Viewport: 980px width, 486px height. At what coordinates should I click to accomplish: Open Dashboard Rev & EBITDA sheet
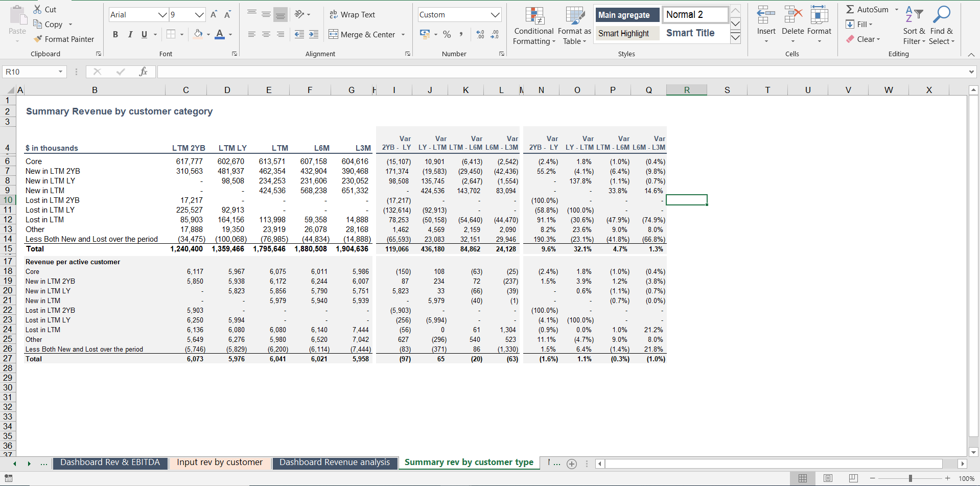coord(110,462)
